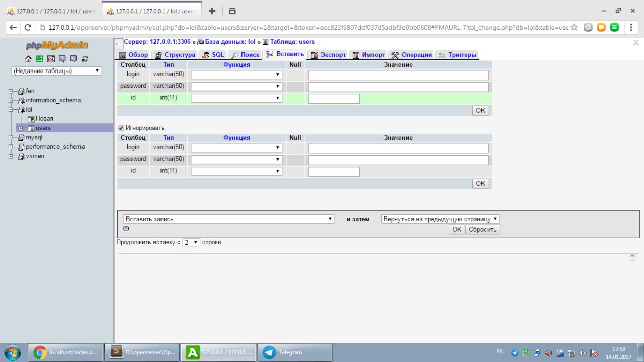The image size is (644, 362).
Task: Collapse the top panel with the up-arrow icon
Action: click(636, 43)
